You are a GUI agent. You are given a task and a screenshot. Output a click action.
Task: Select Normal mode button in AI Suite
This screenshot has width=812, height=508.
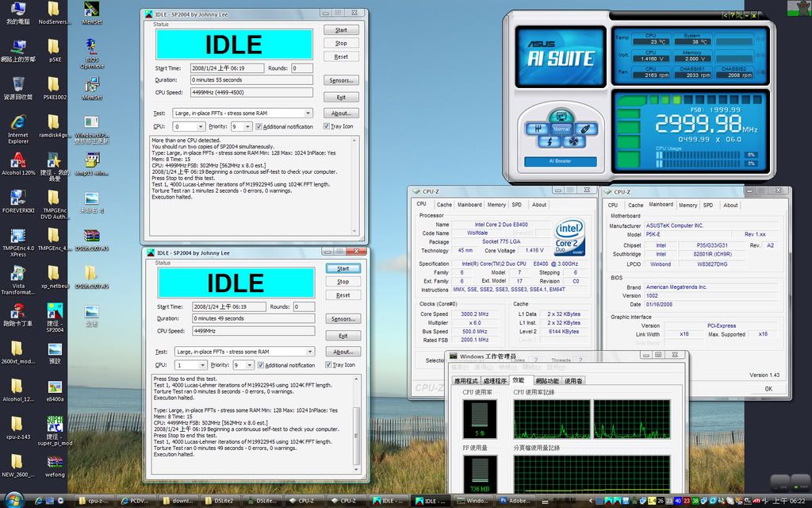[561, 129]
